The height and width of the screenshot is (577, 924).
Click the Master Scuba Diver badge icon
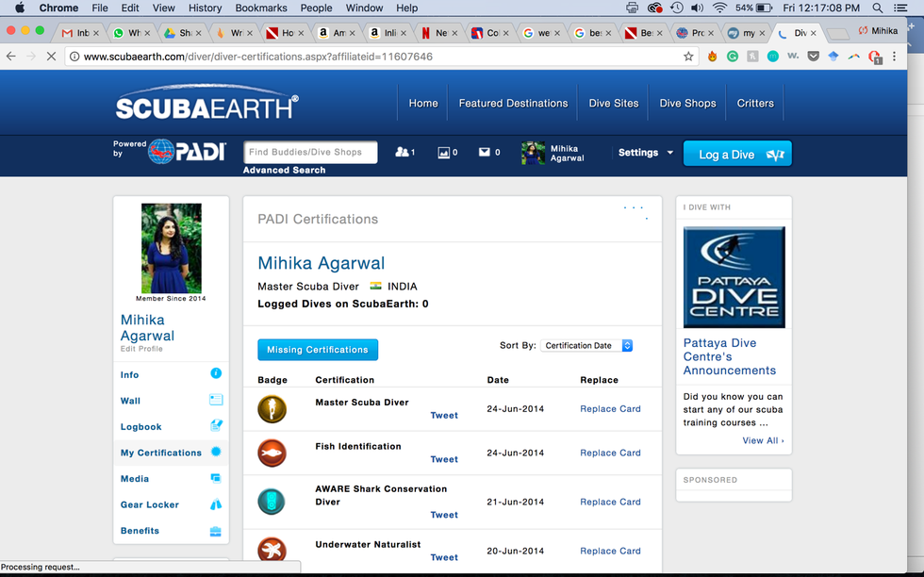coord(272,409)
